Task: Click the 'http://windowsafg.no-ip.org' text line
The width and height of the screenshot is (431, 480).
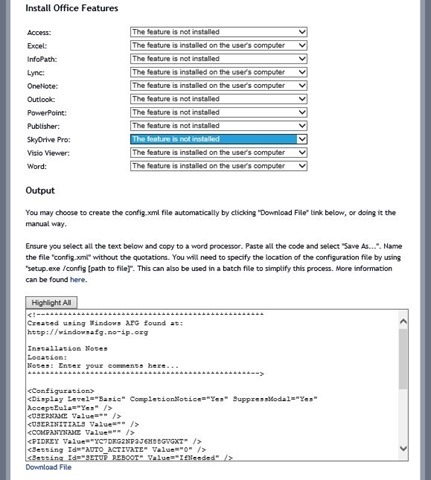Action: coord(88,332)
